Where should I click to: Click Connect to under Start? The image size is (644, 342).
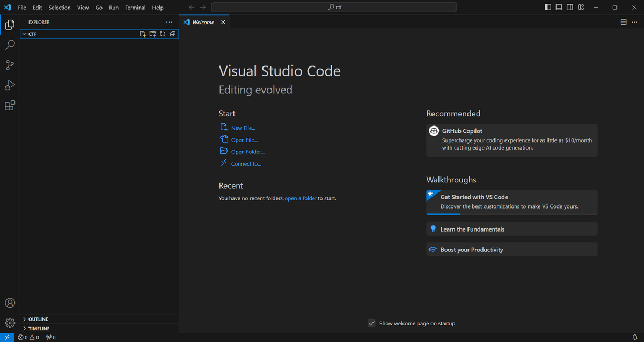coord(244,163)
